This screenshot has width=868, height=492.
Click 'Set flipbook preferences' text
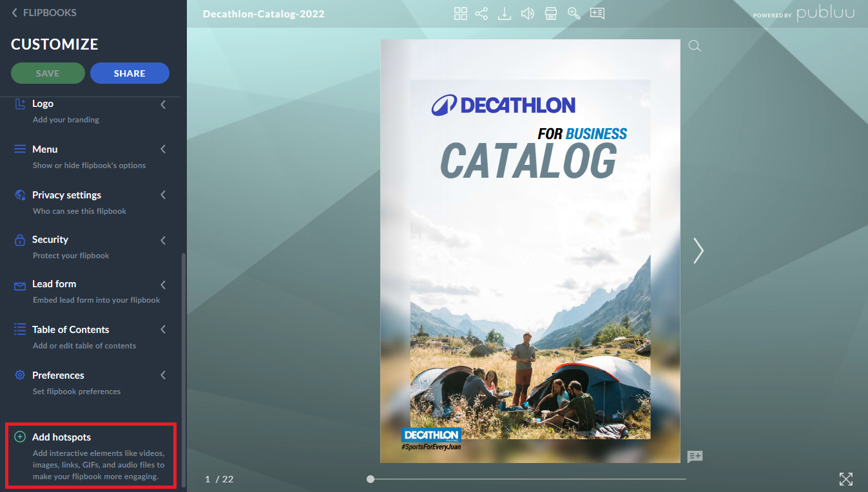coord(77,392)
